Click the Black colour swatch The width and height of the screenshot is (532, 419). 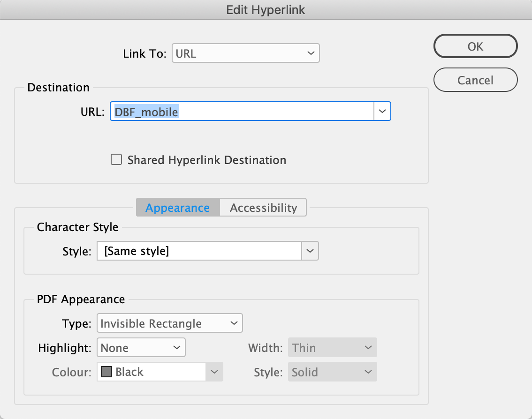point(106,372)
